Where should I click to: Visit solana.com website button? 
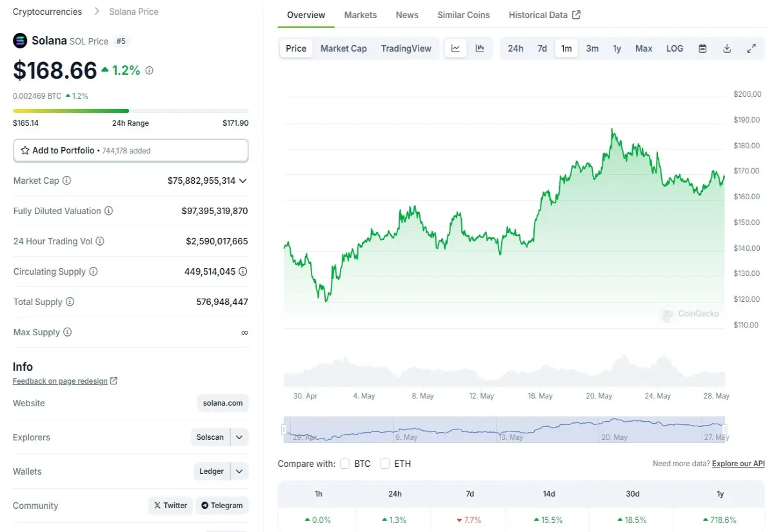click(x=223, y=403)
